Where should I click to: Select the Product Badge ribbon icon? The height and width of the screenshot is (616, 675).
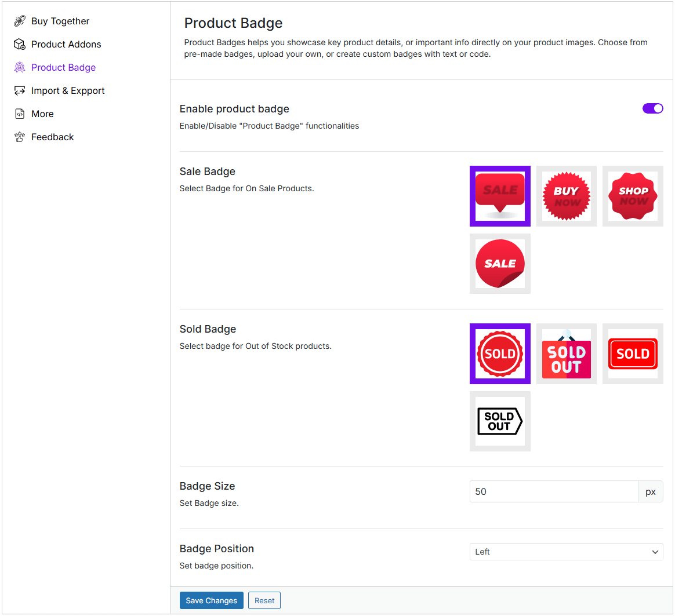[19, 67]
